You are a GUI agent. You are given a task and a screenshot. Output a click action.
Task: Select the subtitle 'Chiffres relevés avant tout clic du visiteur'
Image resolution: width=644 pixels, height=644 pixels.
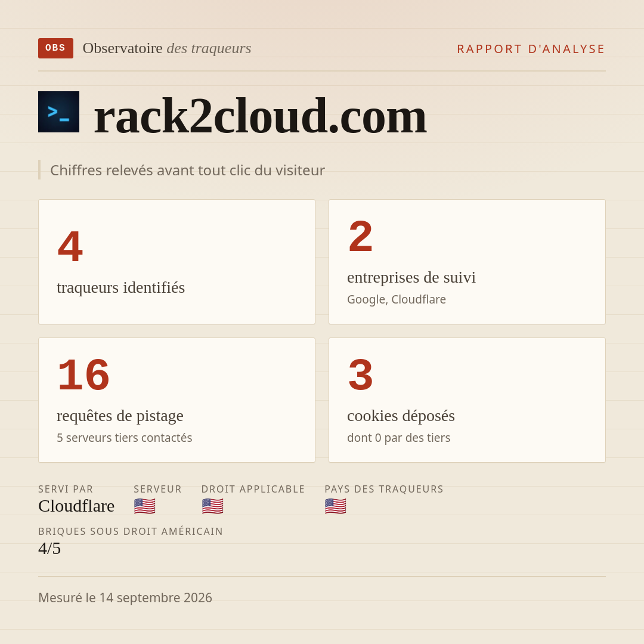click(x=187, y=170)
